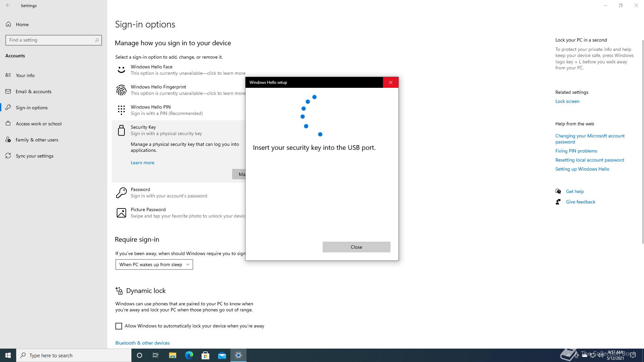Open the Lock screen related setting link
This screenshot has height=362, width=644.
click(567, 102)
